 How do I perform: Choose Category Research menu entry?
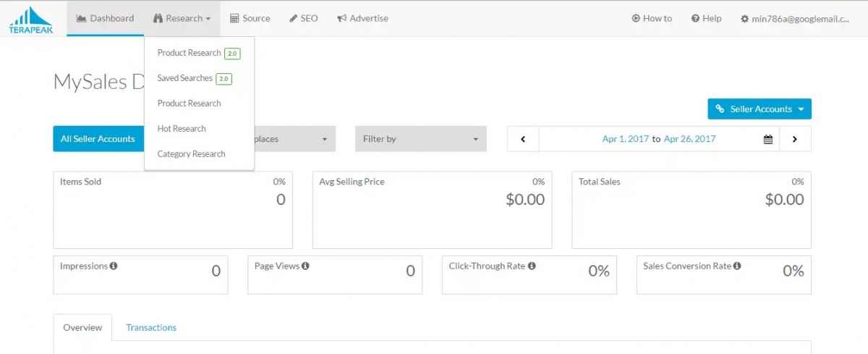(191, 154)
